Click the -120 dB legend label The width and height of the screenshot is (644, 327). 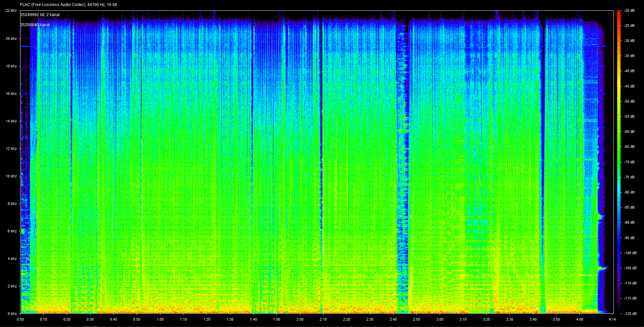(630, 314)
